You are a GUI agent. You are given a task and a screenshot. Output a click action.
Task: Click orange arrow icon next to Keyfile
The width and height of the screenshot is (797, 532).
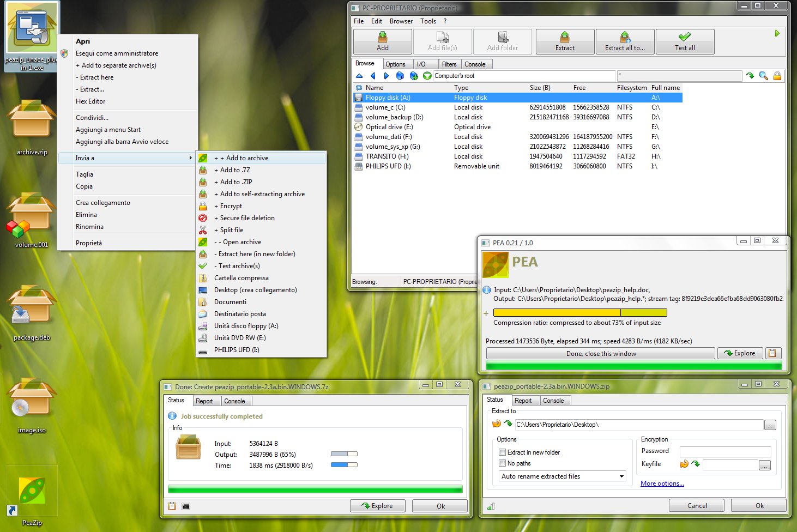(x=684, y=464)
